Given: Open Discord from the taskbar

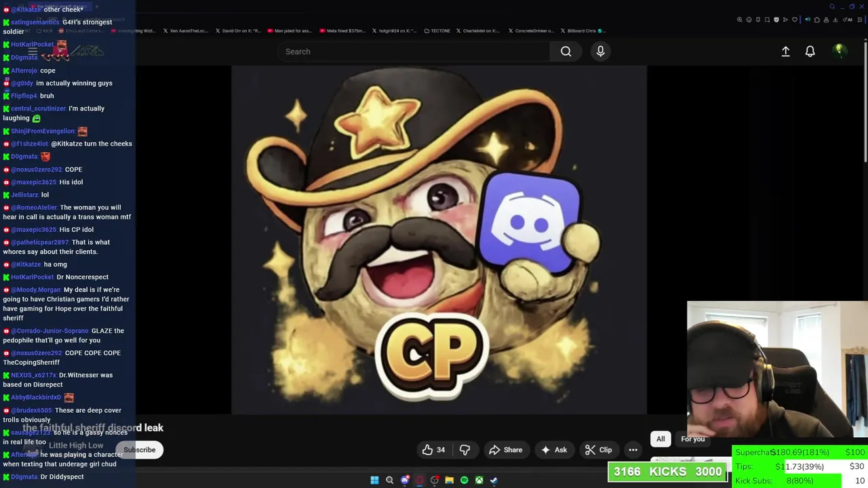Looking at the screenshot, I should [405, 481].
